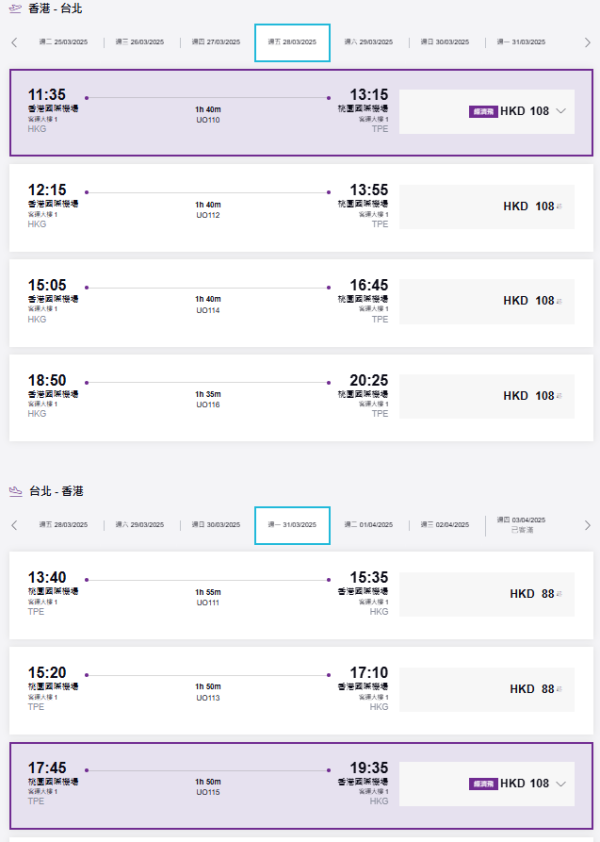Choose HKD 88 fare for 13:40 flight UO111

[531, 594]
